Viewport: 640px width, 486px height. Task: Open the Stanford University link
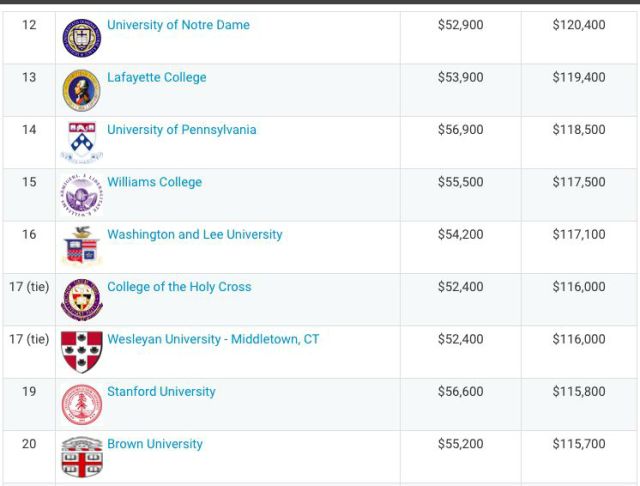(x=161, y=392)
